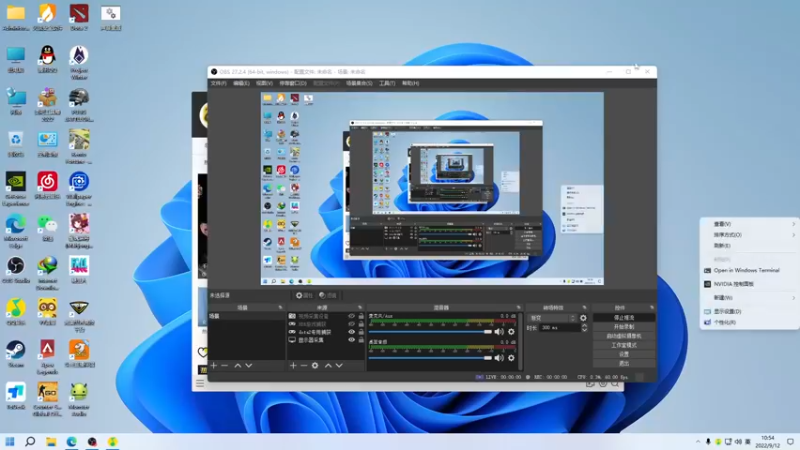Toggle 工作室模式 studio mode

point(623,345)
